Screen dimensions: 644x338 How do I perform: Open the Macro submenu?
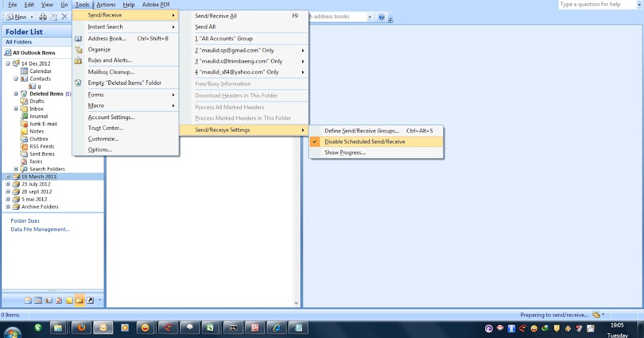[126, 106]
